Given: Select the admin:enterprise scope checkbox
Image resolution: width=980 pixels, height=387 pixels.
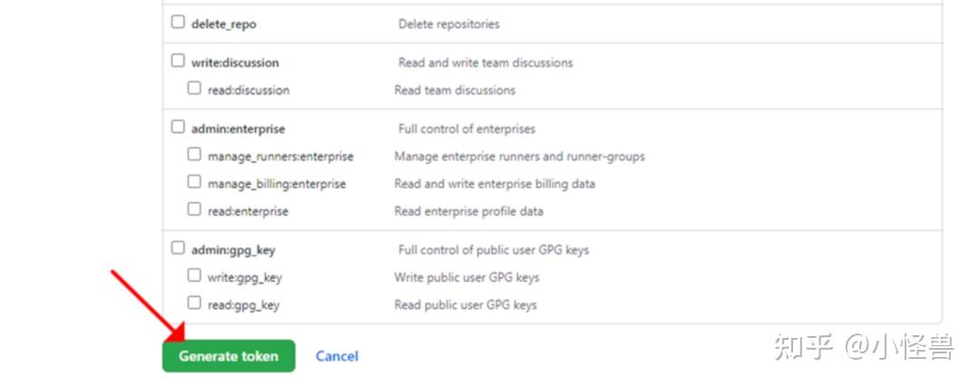Looking at the screenshot, I should click(178, 128).
